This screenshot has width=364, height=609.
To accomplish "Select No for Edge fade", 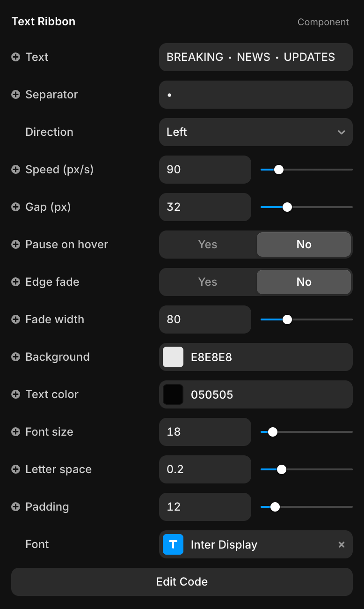I will pyautogui.click(x=304, y=282).
